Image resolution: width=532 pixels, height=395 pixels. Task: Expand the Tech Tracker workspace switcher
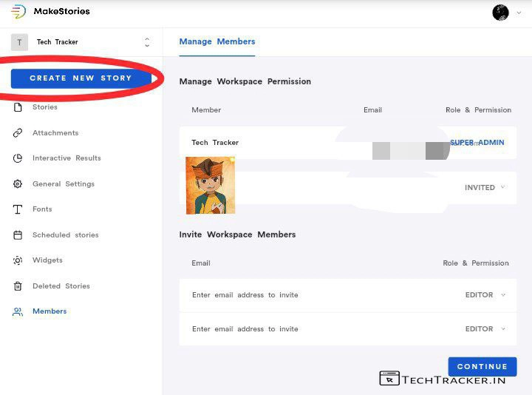(x=147, y=42)
